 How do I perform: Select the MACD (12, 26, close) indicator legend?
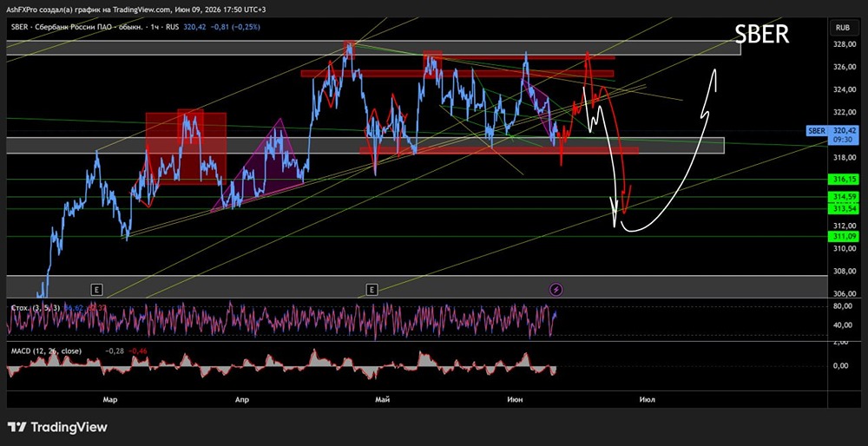point(46,351)
